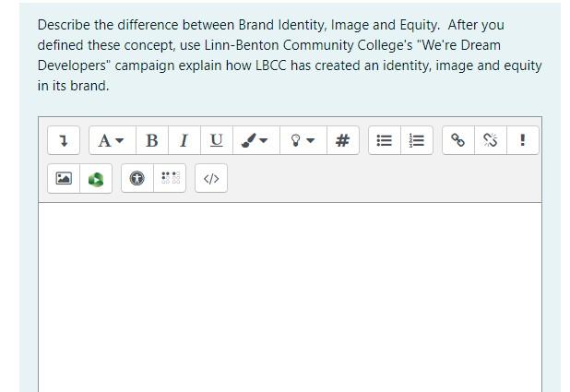Apply italic formatting
570x392 pixels.
tap(184, 140)
